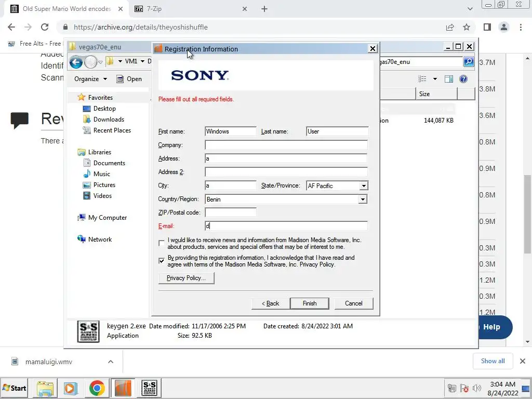The image size is (532, 399).
Task: Open the State/Province dropdown
Action: pyautogui.click(x=364, y=186)
